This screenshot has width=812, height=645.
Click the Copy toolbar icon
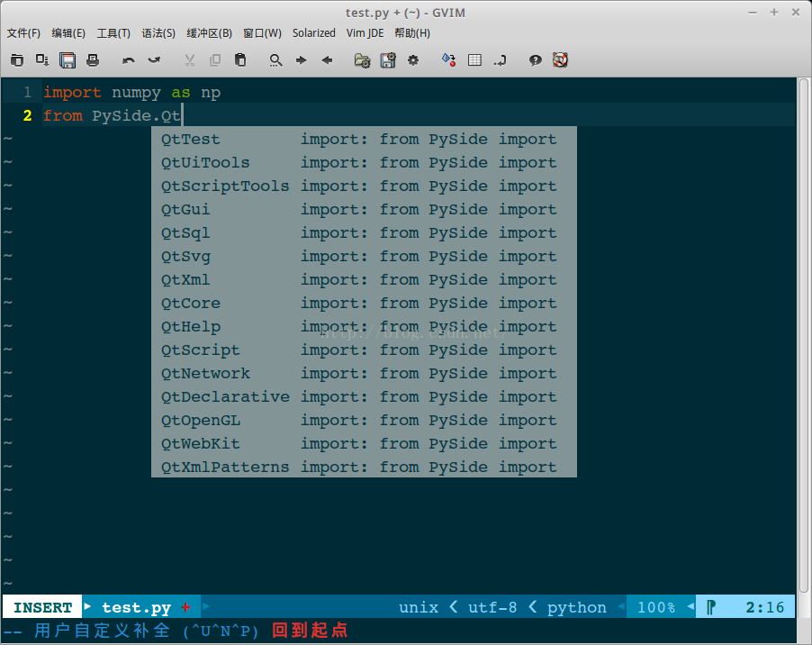coord(215,60)
